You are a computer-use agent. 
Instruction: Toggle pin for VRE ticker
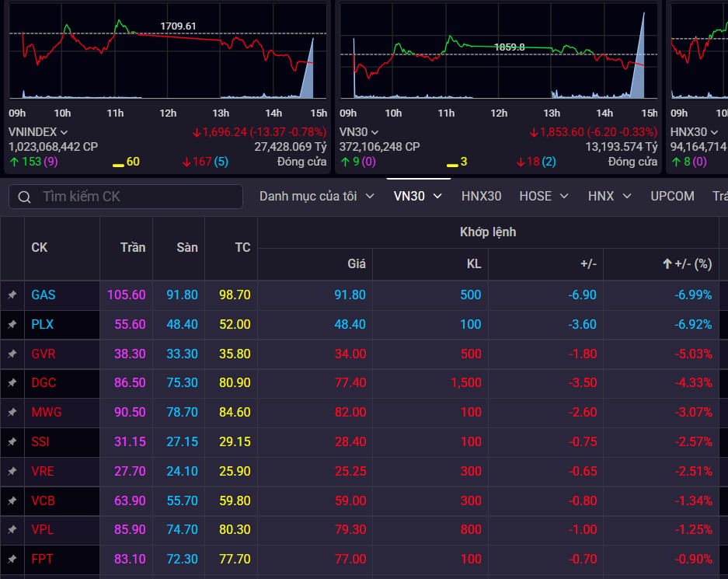click(12, 471)
